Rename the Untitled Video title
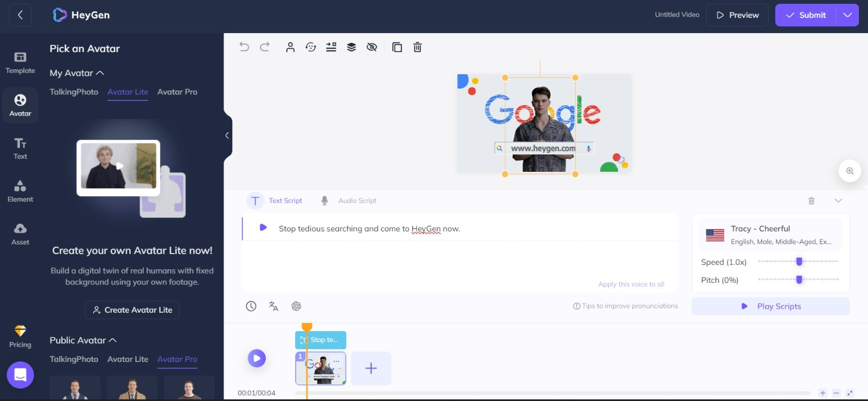868x401 pixels. click(x=677, y=15)
